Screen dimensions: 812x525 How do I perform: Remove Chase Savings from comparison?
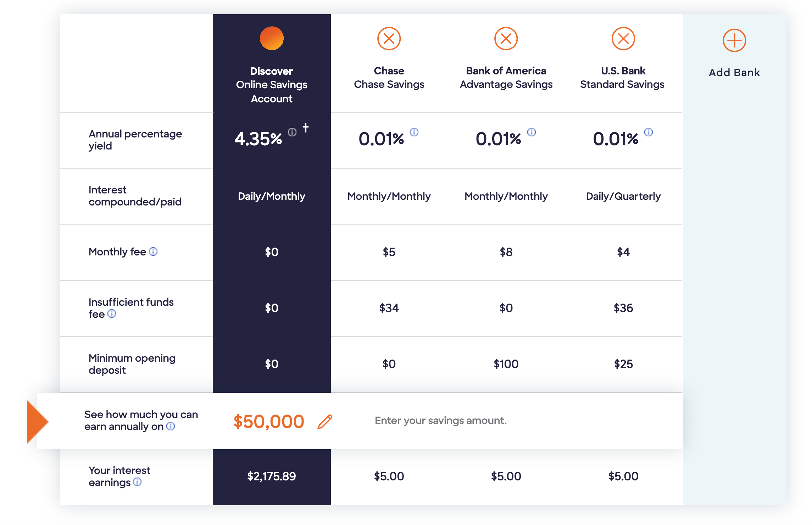[389, 39]
